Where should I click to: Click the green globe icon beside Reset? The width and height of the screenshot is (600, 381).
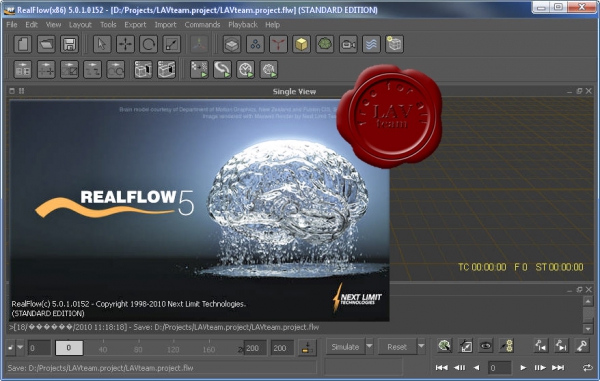(x=444, y=346)
